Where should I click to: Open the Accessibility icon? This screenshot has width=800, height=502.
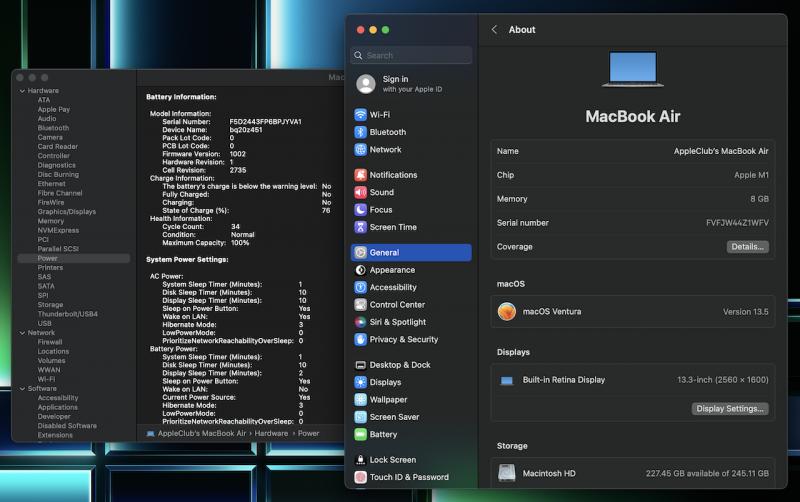point(360,287)
